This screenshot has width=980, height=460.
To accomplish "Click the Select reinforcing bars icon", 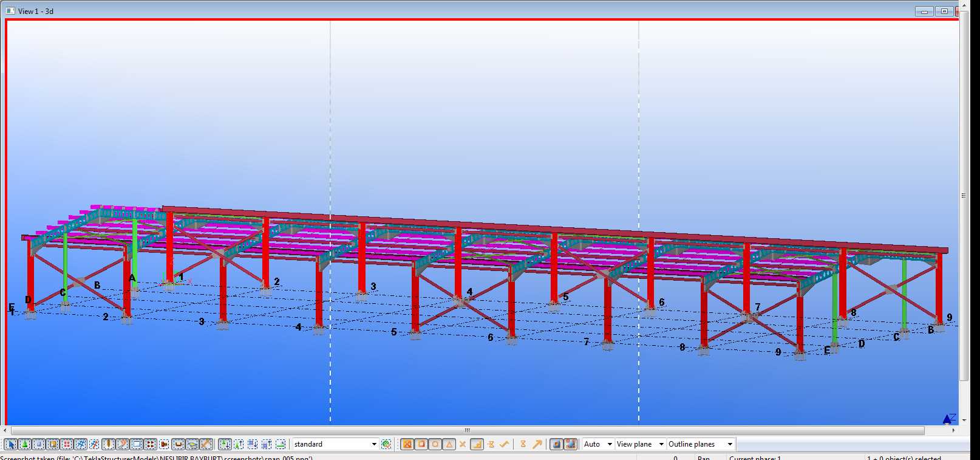I will click(178, 444).
